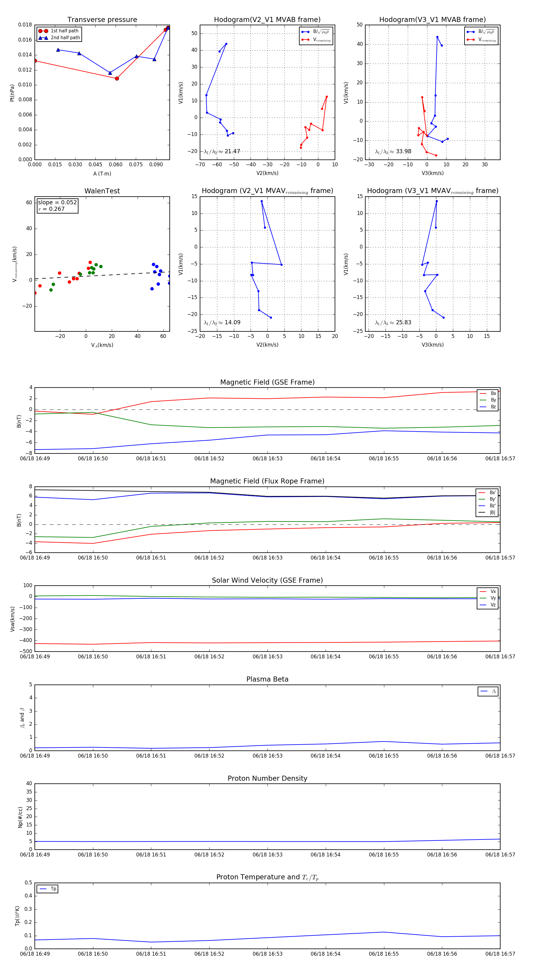The width and height of the screenshot is (535, 980).
Task: Select the Bx' legend entry in Flux Rope plot
Action: 487,493
